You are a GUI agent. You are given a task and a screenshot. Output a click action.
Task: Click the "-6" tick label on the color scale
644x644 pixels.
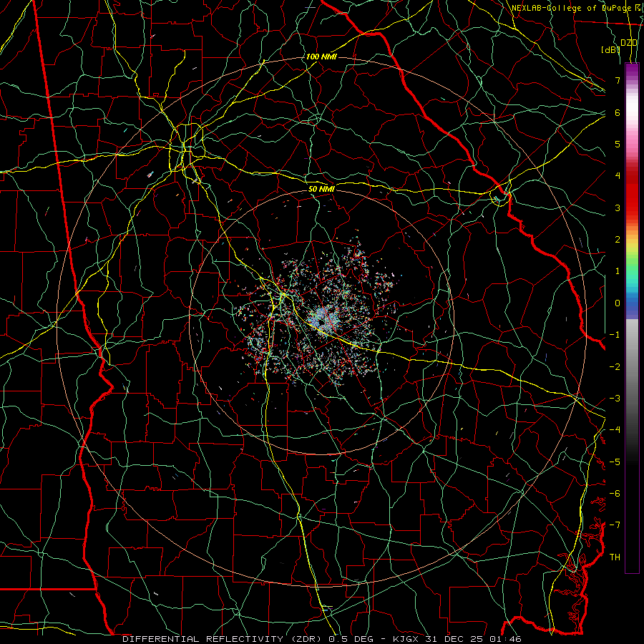[615, 494]
